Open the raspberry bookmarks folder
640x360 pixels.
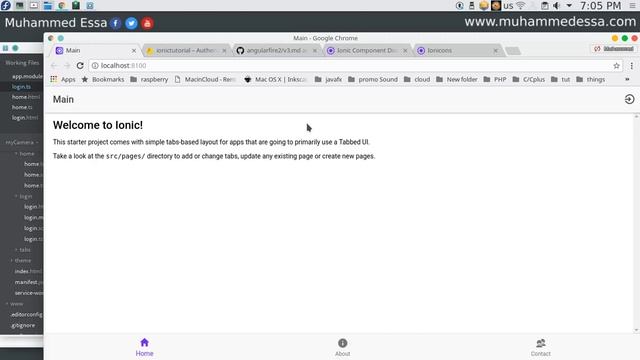[149, 79]
